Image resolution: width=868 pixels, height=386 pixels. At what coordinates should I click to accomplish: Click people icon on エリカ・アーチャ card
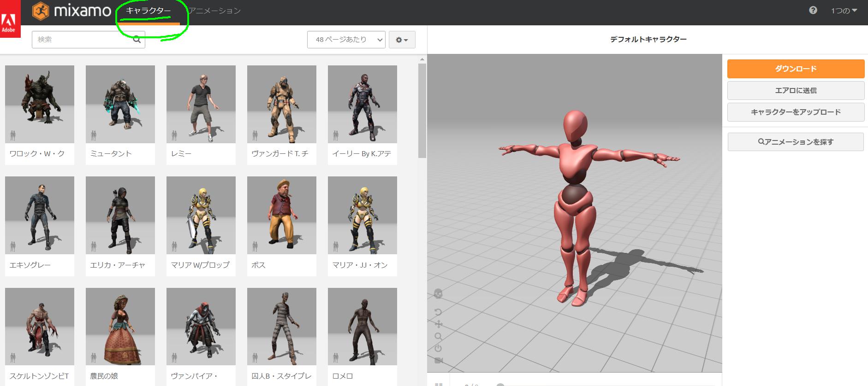(x=94, y=246)
